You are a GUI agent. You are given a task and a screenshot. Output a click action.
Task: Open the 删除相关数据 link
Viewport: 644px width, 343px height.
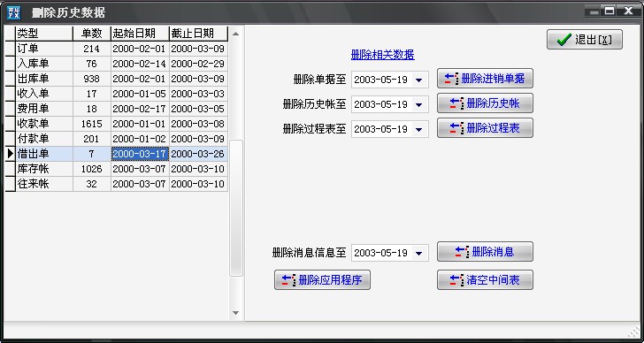383,55
